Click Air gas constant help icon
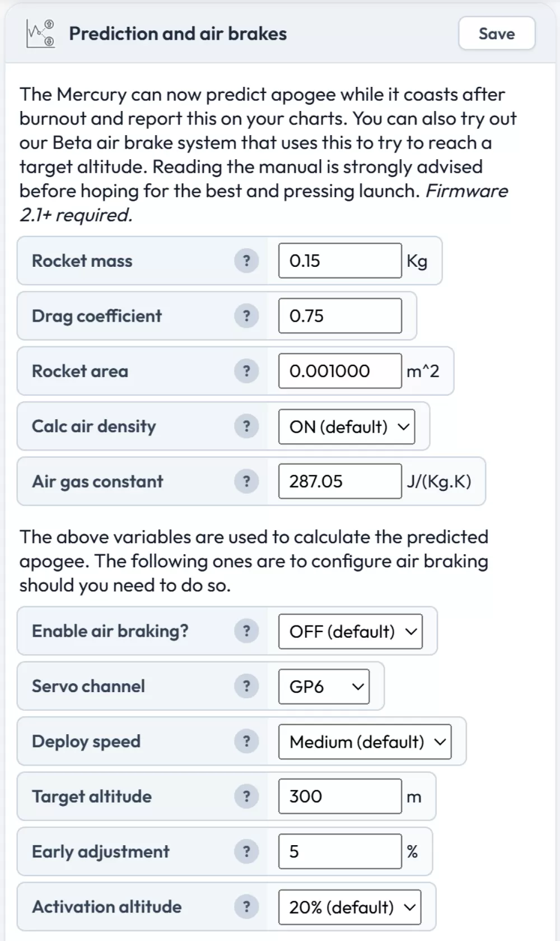 point(246,481)
